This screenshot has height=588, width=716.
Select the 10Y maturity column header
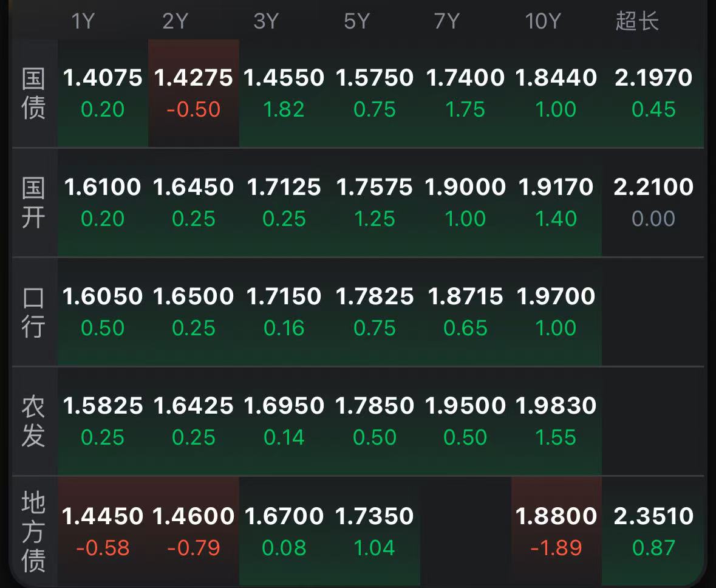542,22
